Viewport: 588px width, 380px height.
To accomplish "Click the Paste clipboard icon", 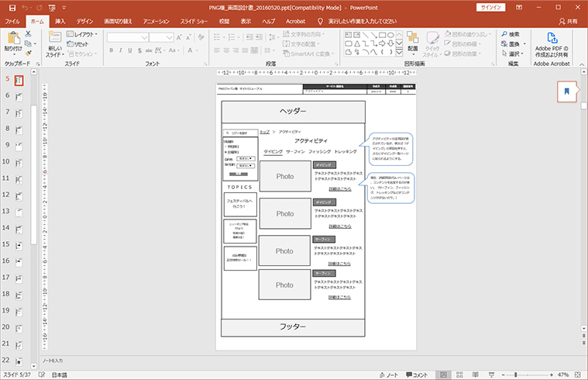I will (x=13, y=38).
